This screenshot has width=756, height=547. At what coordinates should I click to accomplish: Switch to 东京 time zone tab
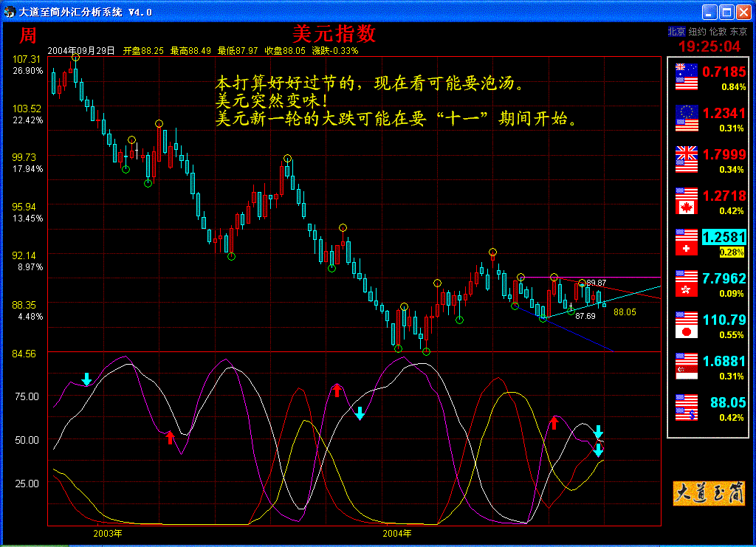[x=738, y=31]
